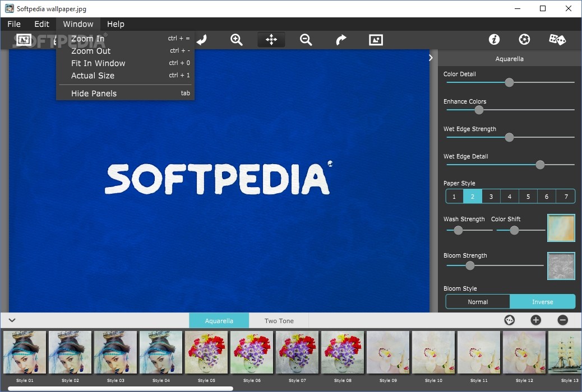This screenshot has width=582, height=392.
Task: Click the randomize dice icon
Action: [x=557, y=39]
